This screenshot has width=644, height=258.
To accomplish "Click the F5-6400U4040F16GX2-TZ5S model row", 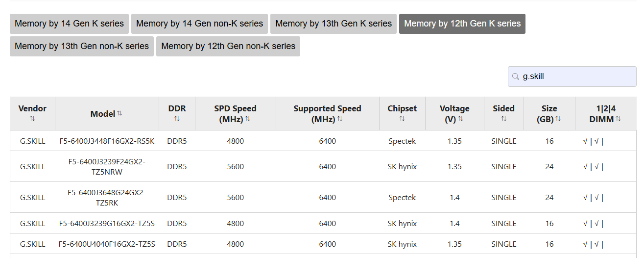I will click(107, 244).
